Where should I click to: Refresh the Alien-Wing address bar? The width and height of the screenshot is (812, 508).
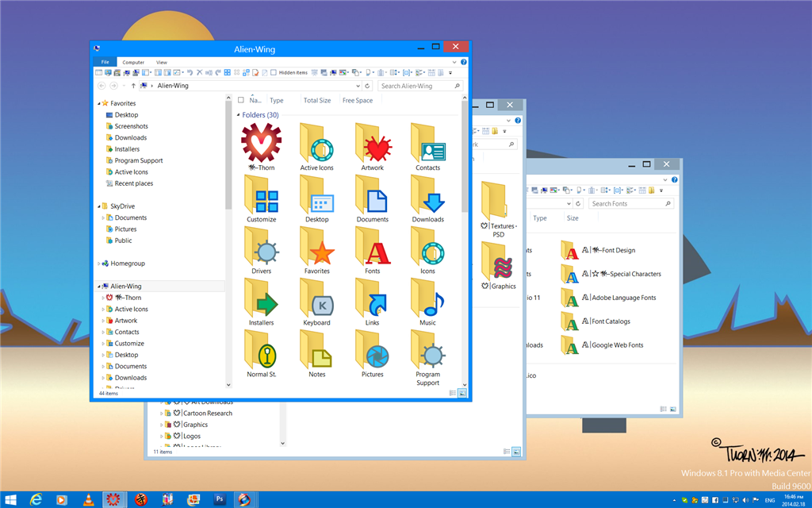tap(368, 86)
